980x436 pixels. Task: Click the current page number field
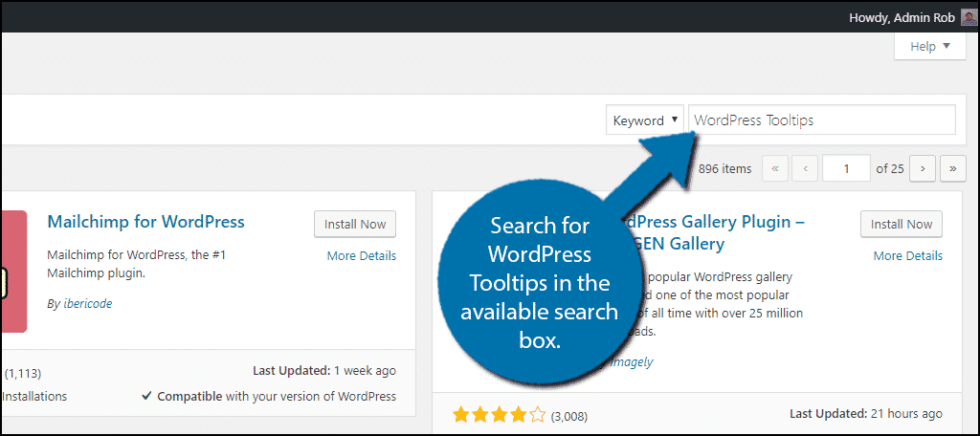click(847, 168)
